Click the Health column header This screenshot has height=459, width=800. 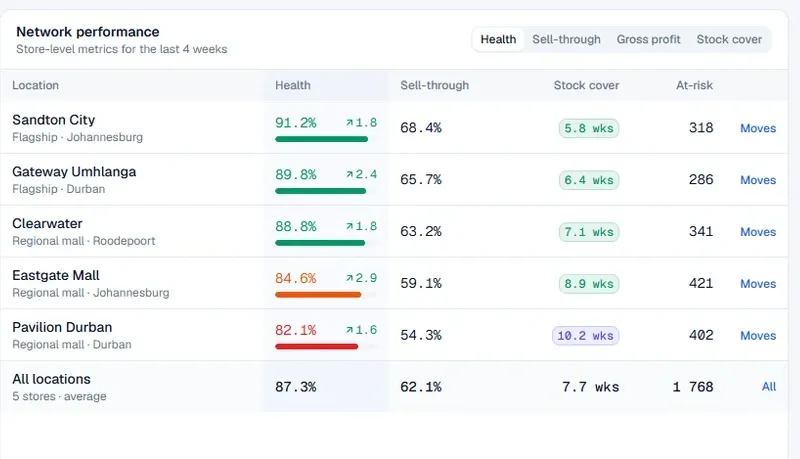click(292, 85)
